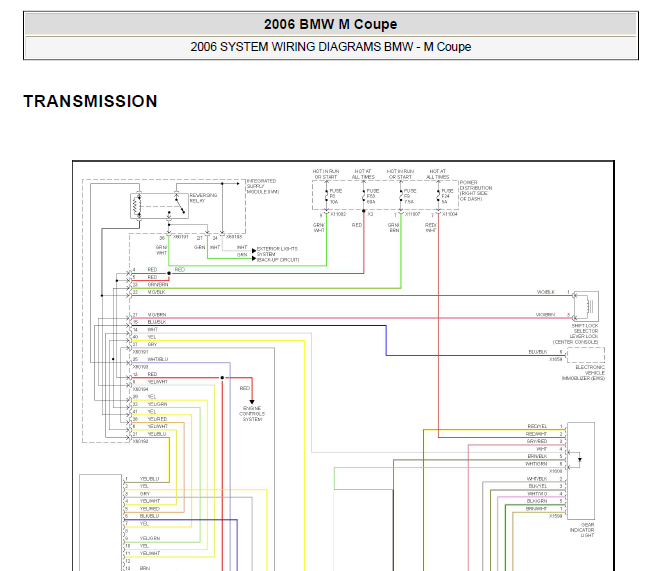The image size is (660, 571).
Task: Click the RED/YEL label at gear indicator pin 1
Action: (x=537, y=427)
